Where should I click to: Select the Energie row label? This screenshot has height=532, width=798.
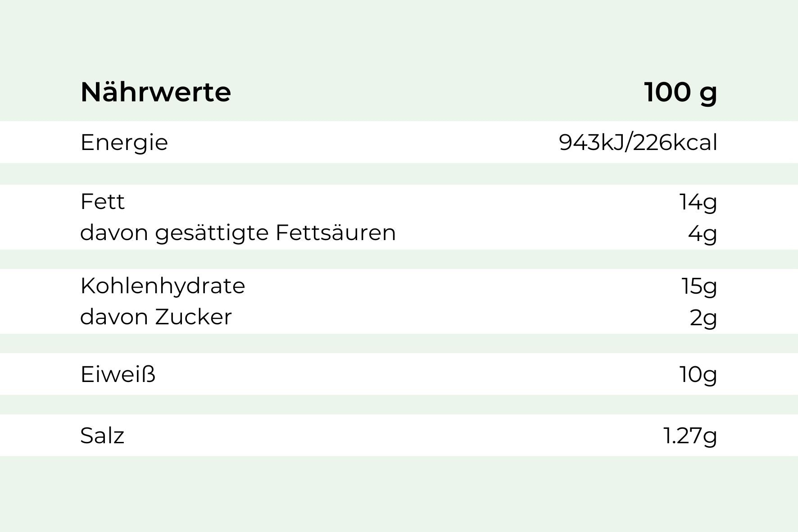[124, 142]
